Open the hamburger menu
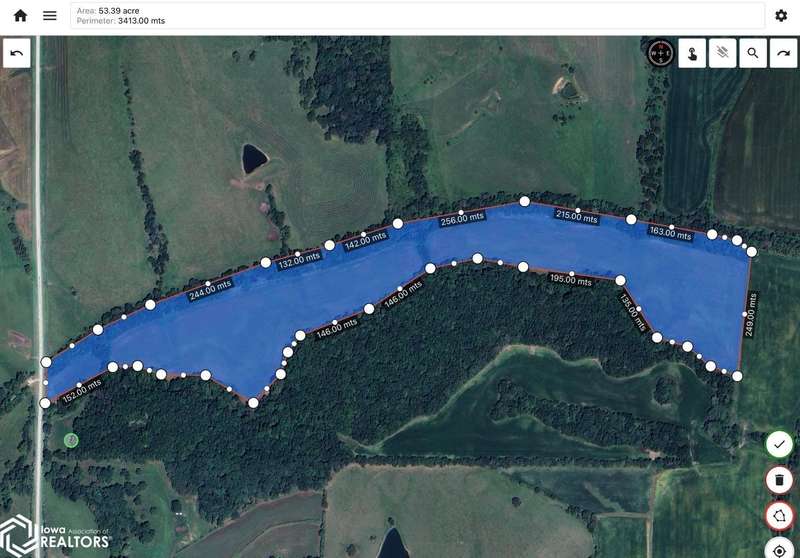Image resolution: width=800 pixels, height=558 pixels. [x=49, y=16]
